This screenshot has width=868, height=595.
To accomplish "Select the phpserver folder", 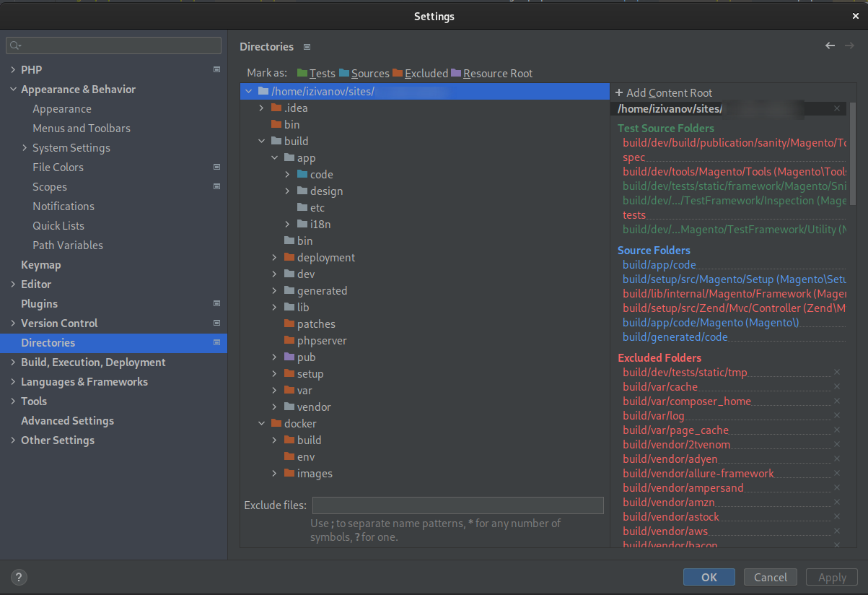I will coord(322,340).
